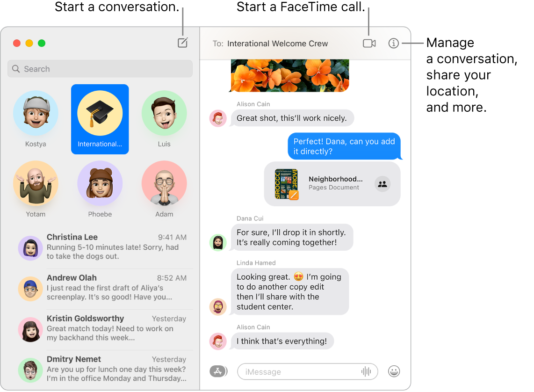Open the Neighborhood Pages Document attachment
The width and height of the screenshot is (534, 392).
327,184
